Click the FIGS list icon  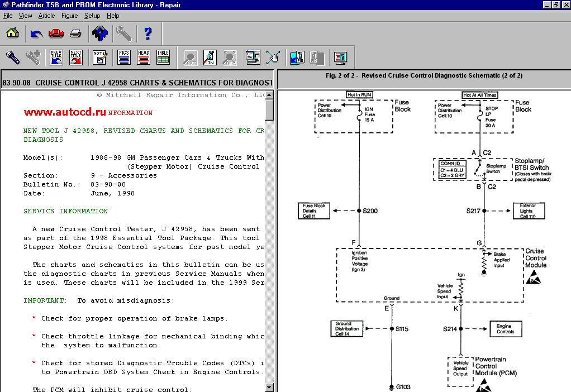(x=124, y=57)
